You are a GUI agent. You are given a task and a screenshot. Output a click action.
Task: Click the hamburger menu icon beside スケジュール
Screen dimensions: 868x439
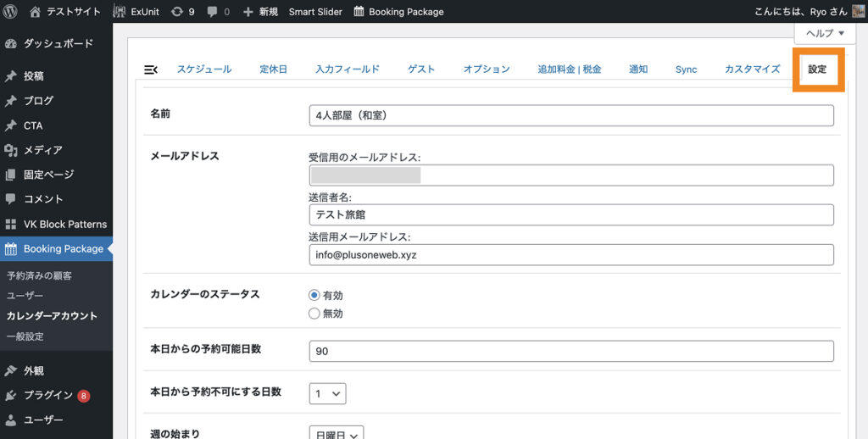[x=151, y=69]
